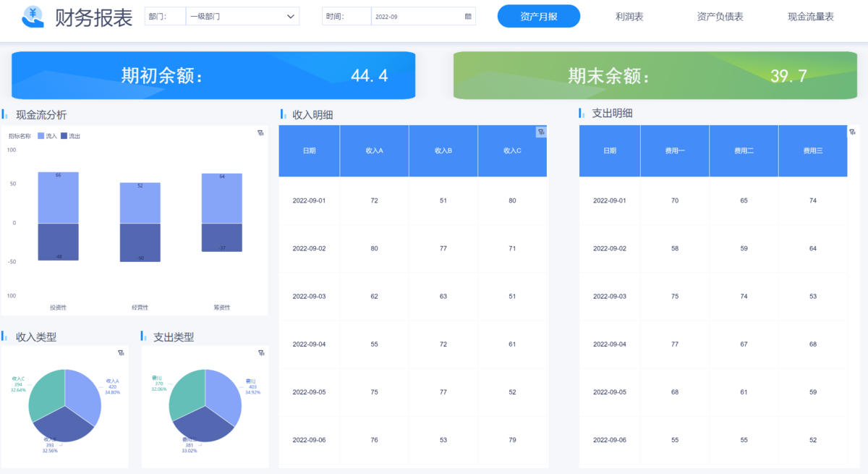This screenshot has width=868, height=474.
Task: Select 2022-09-04 date in the 支出明细 table
Action: (610, 344)
